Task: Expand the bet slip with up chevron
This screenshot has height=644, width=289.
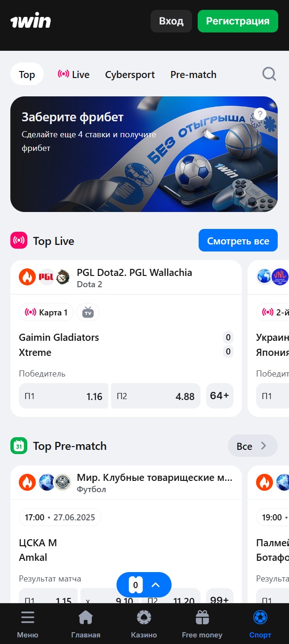Action: click(x=156, y=585)
